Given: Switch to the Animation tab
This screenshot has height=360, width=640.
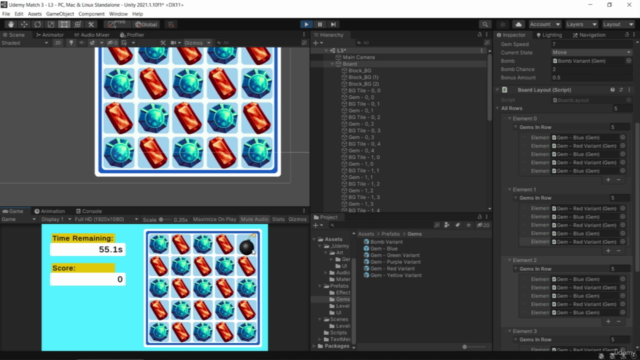Looking at the screenshot, I should pyautogui.click(x=49, y=211).
